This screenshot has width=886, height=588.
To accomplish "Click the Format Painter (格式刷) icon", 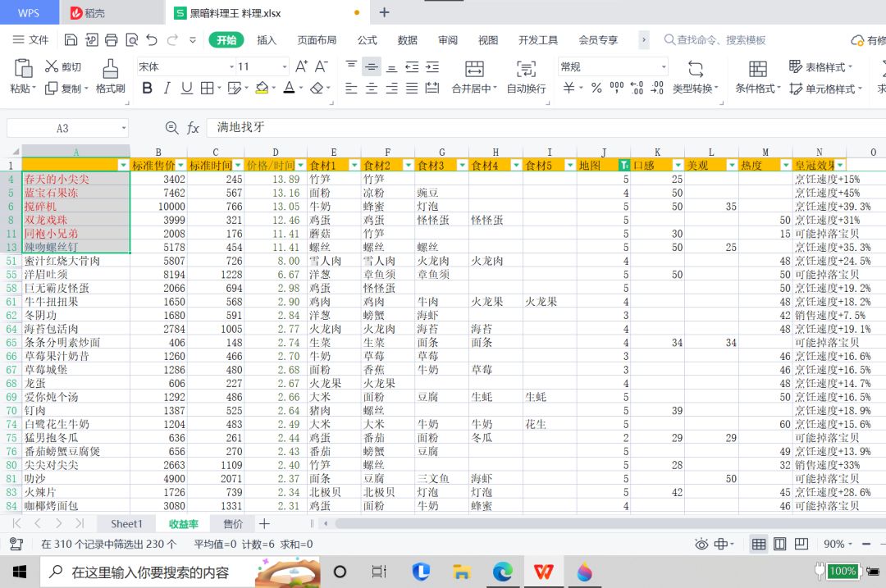I will [111, 68].
